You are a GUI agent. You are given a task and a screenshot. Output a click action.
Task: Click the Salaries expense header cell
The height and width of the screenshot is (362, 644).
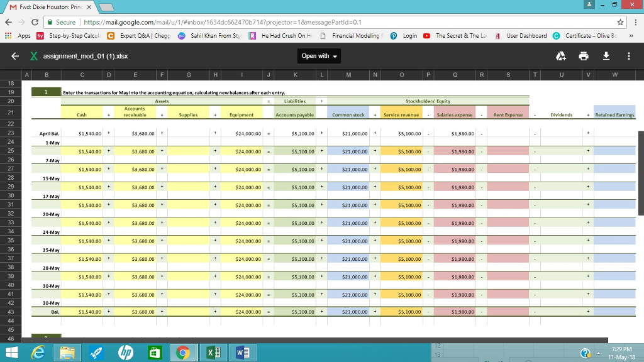click(x=455, y=112)
